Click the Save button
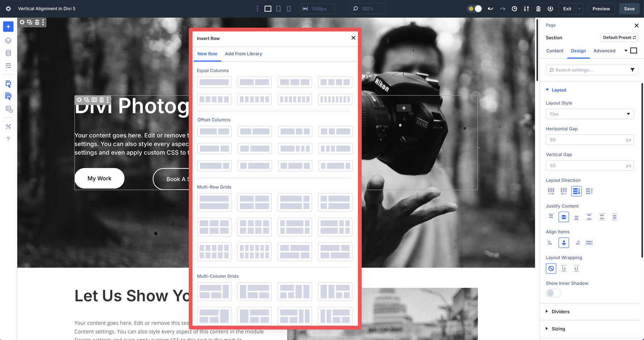The height and width of the screenshot is (340, 644). tap(629, 9)
